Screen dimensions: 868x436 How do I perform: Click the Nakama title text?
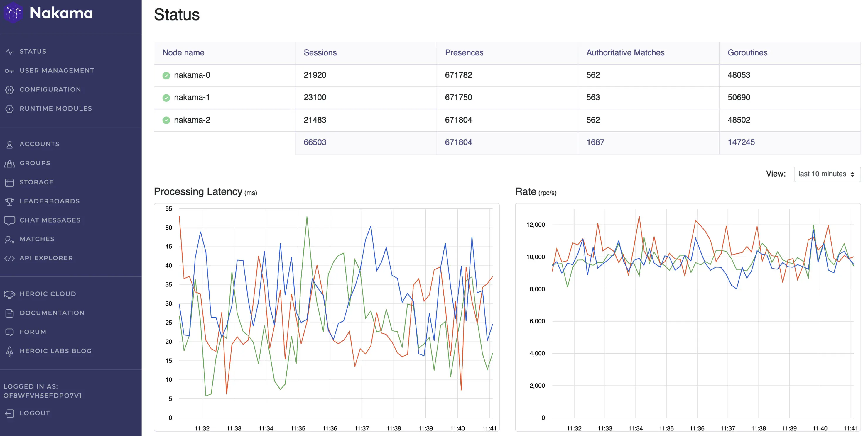[61, 13]
